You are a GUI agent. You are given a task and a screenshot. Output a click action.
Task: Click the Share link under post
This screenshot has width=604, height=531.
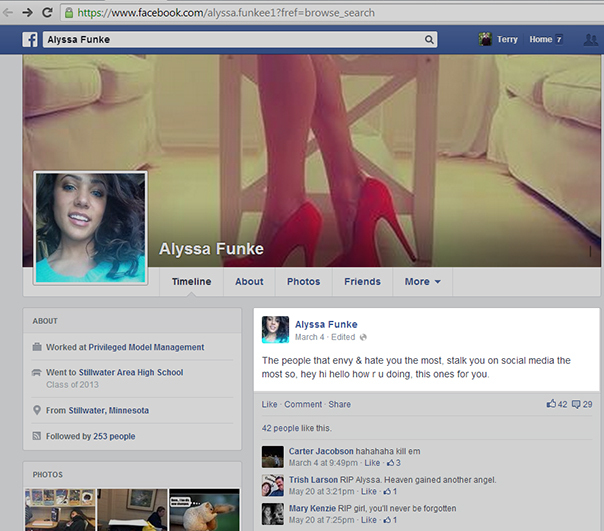[x=340, y=404]
